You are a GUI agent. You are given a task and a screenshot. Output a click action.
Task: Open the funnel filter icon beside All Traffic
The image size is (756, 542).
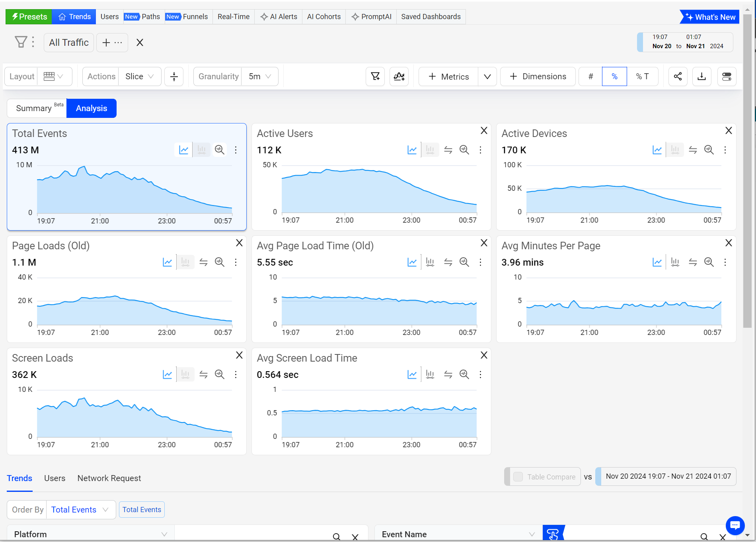click(21, 42)
